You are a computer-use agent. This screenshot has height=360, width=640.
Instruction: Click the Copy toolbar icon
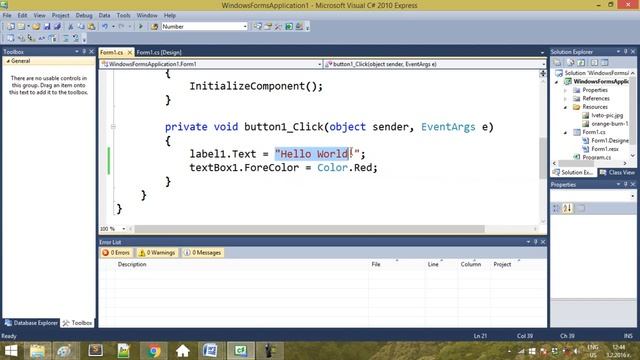[x=81, y=27]
